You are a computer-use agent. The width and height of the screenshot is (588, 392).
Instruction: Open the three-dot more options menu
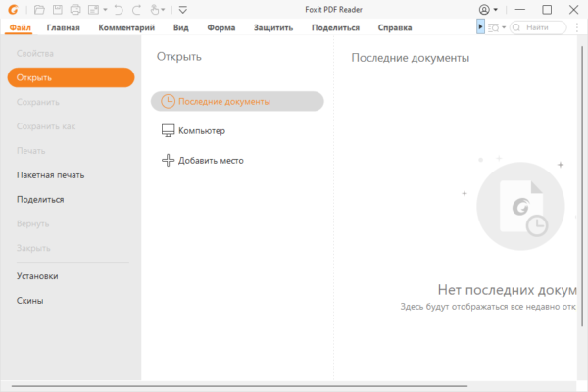pyautogui.click(x=577, y=27)
